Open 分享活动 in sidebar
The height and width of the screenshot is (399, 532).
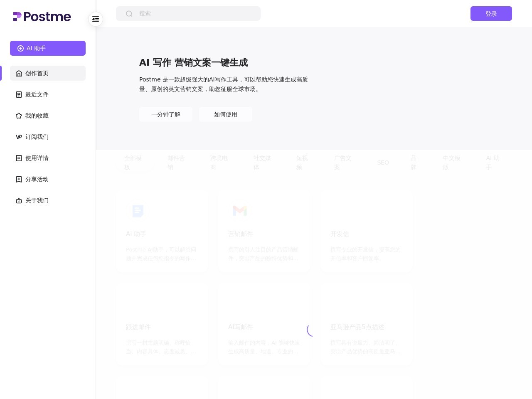coord(48,179)
